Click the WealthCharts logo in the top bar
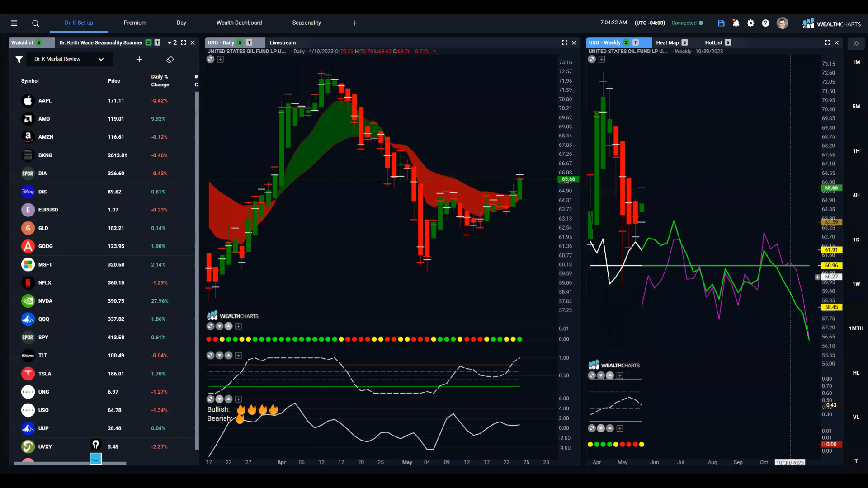 (x=831, y=23)
